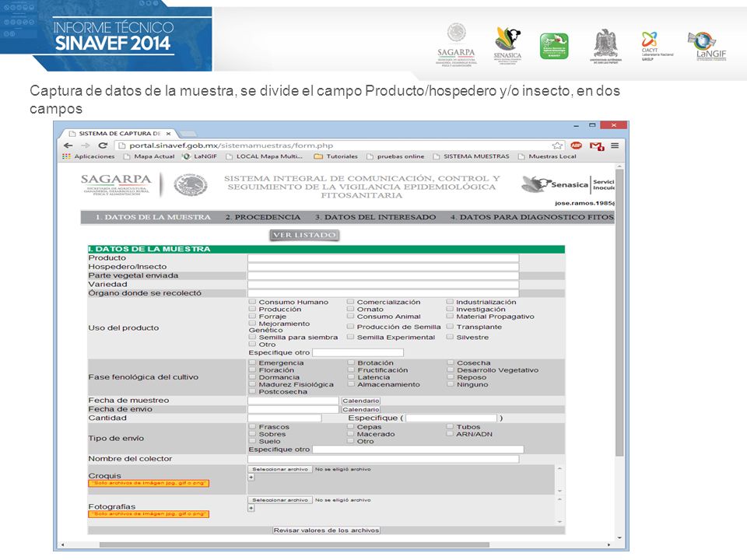
Task: Open the Aplicaciones apps shortcut
Action: [x=89, y=156]
